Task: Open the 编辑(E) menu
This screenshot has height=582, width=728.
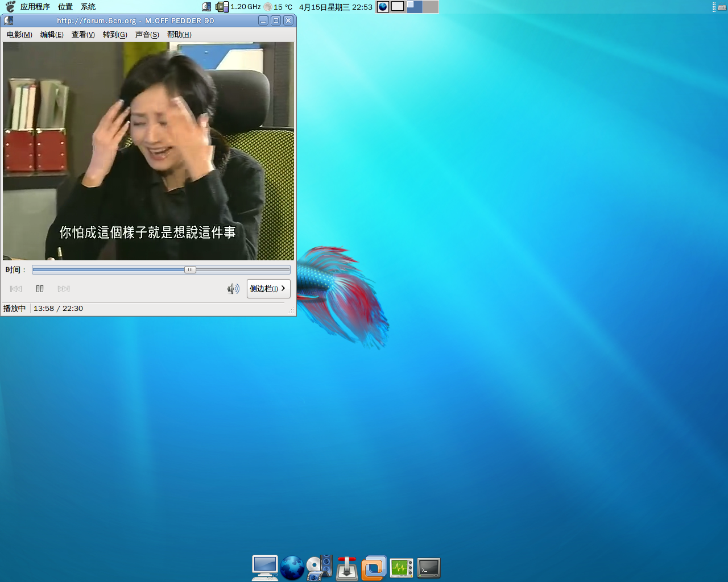Action: pyautogui.click(x=52, y=35)
